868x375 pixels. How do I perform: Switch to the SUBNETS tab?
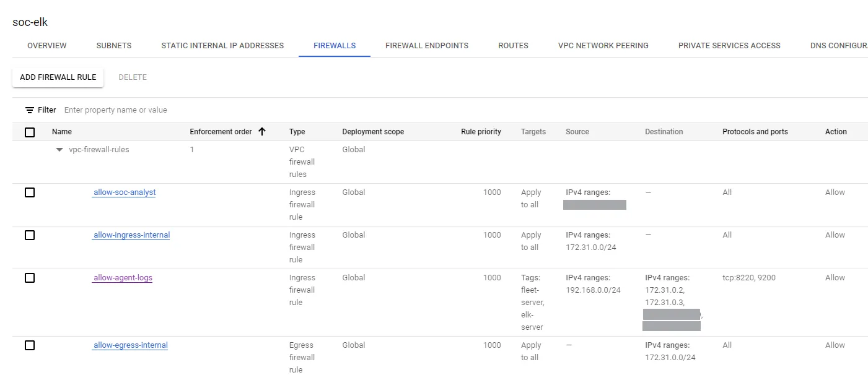pos(113,45)
